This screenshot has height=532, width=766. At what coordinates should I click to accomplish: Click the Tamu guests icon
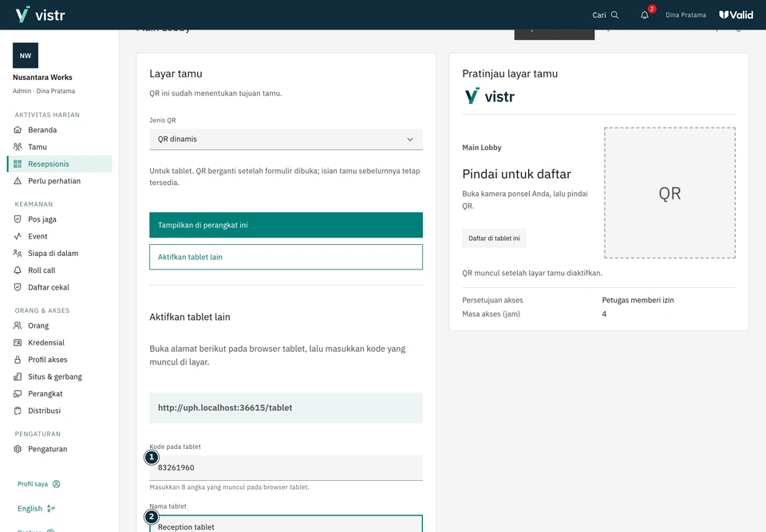tap(18, 147)
